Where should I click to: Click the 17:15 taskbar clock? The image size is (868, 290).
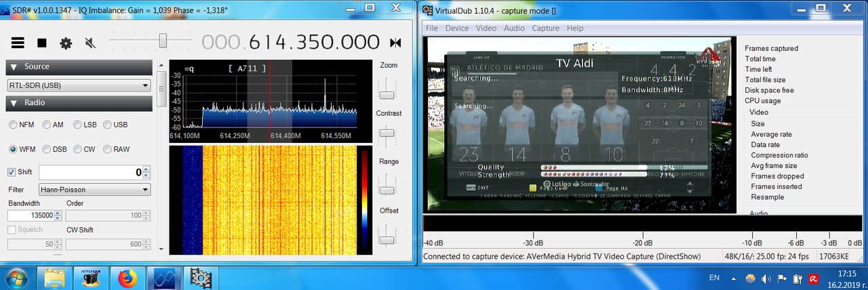coord(847,273)
